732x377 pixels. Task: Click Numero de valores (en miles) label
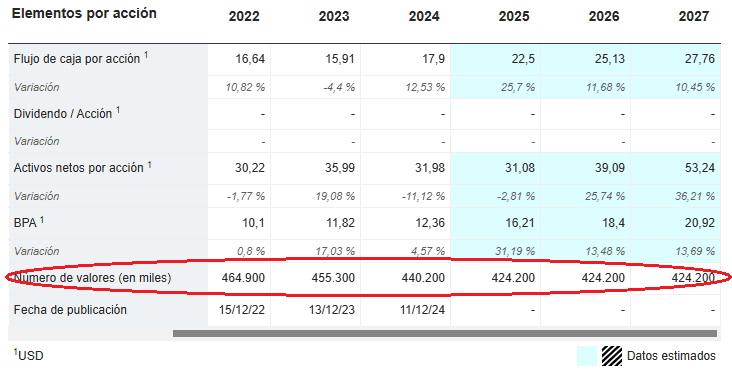[92, 278]
